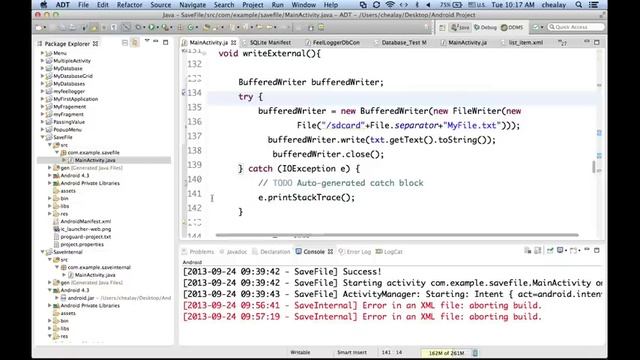This screenshot has height=360, width=640.
Task: Expand the MultipleActivity project
Action: click(x=42, y=61)
